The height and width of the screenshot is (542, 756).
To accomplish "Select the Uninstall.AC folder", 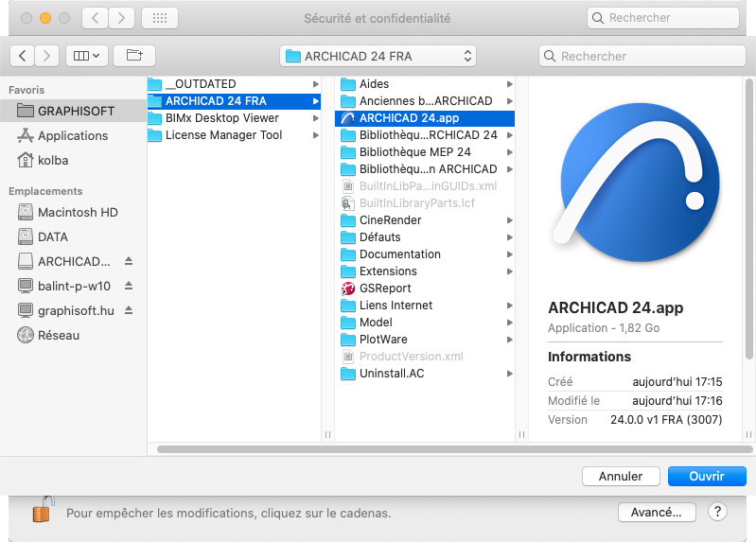I will click(x=425, y=374).
